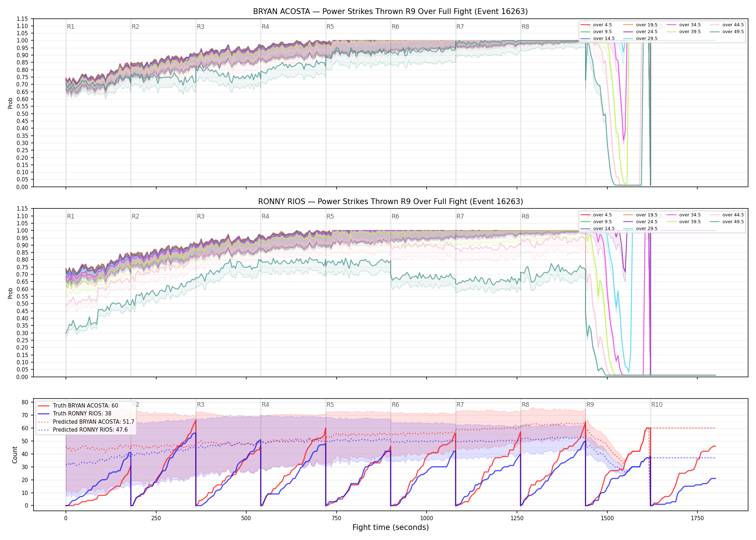Click 'Predicted BRYAN ACOSTA: 51.7' legend entry
Image resolution: width=756 pixels, height=540 pixels.
coord(86,422)
